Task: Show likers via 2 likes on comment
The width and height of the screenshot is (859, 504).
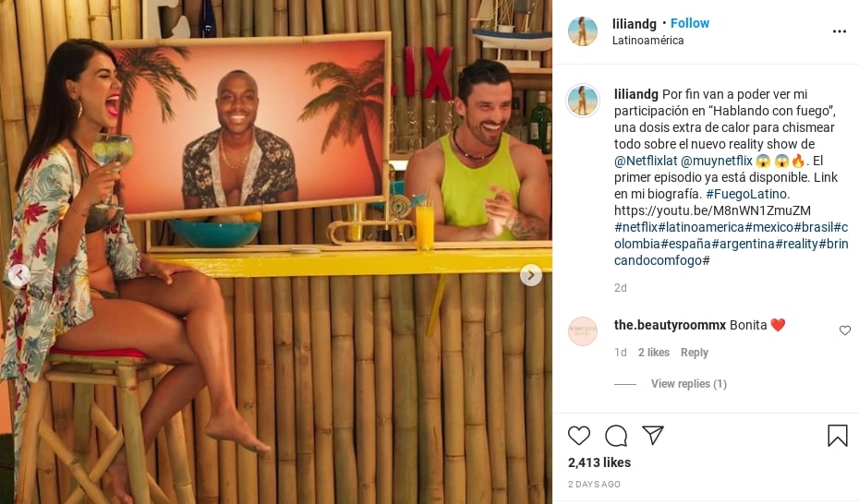Action: (x=654, y=353)
